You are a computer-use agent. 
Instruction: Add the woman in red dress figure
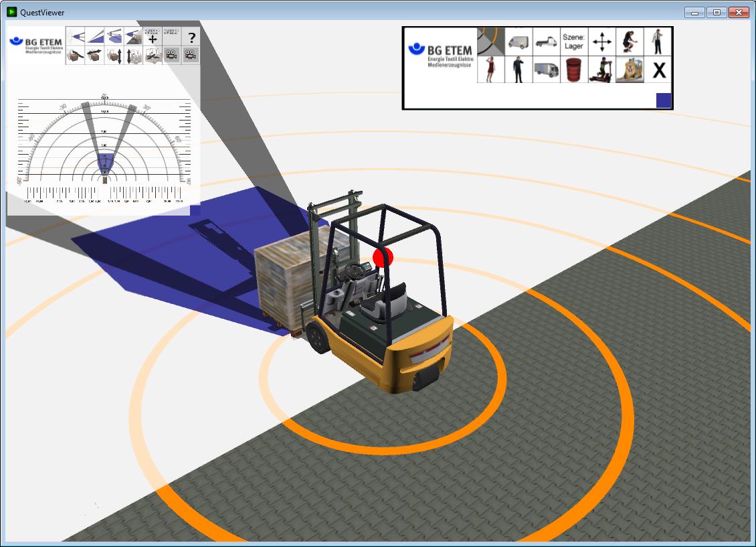tap(491, 70)
